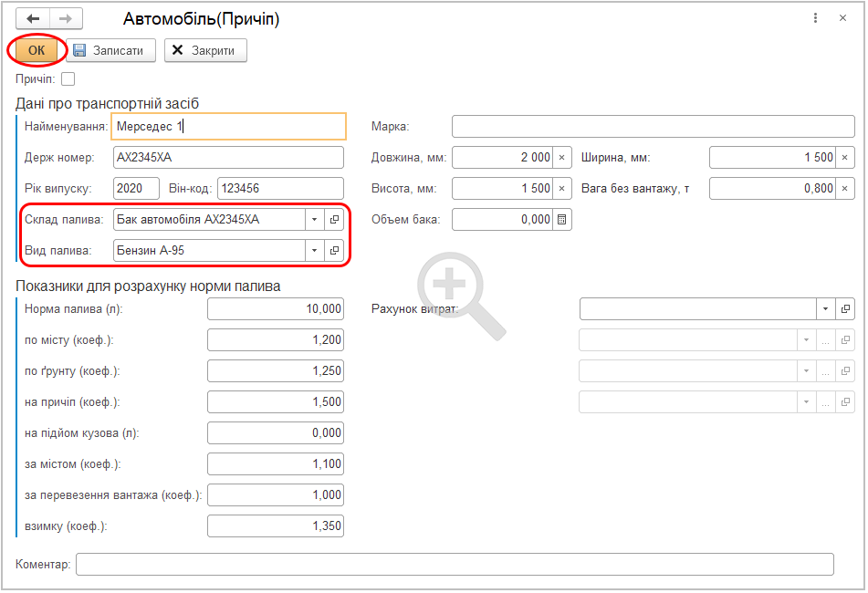
Task: Expand the Вид палива dropdown
Action: tap(314, 251)
